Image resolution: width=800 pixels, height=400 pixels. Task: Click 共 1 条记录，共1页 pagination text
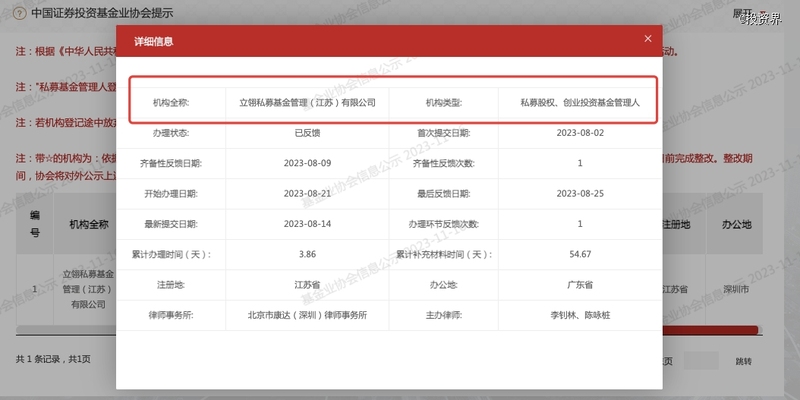(x=53, y=359)
